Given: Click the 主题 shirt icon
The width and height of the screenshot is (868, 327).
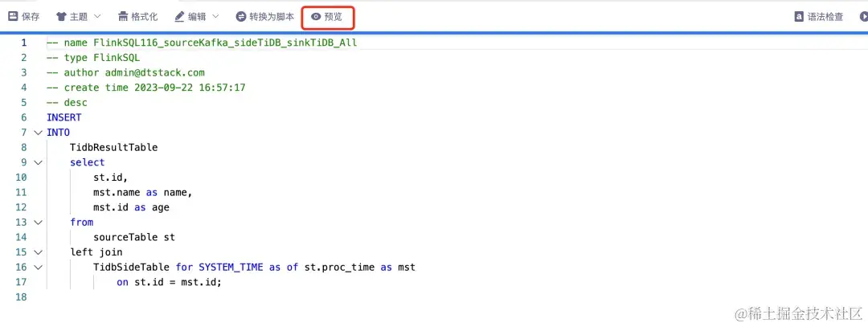Looking at the screenshot, I should [61, 17].
